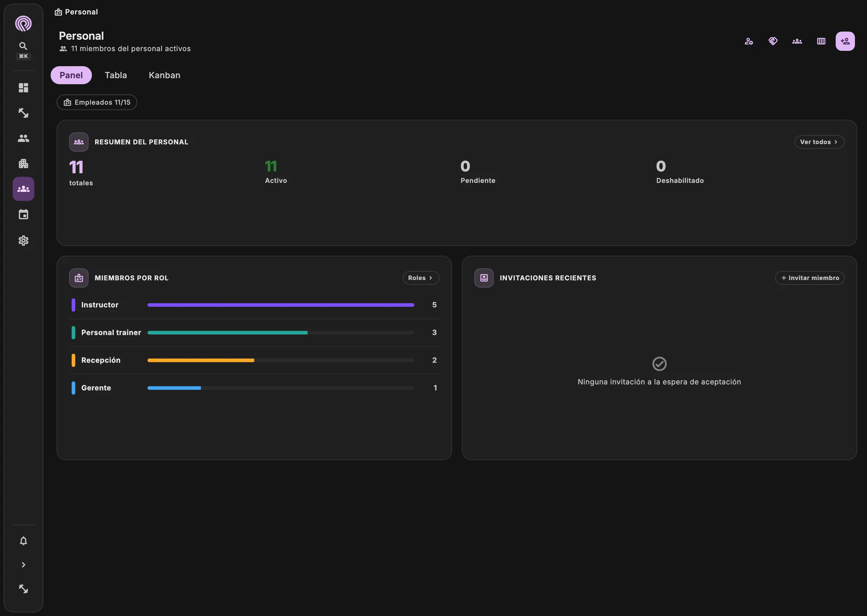Click the Personal trainer teal progress bar
The height and width of the screenshot is (616, 867).
[228, 333]
